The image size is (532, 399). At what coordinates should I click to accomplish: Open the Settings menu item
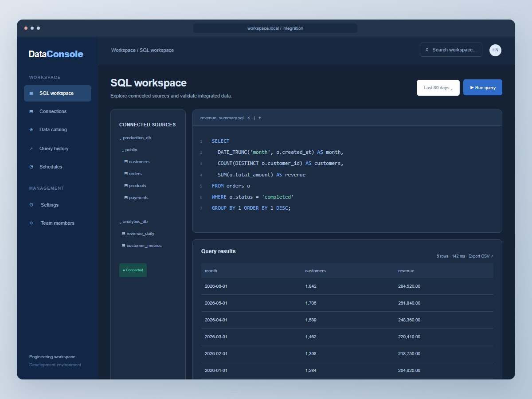58,205
